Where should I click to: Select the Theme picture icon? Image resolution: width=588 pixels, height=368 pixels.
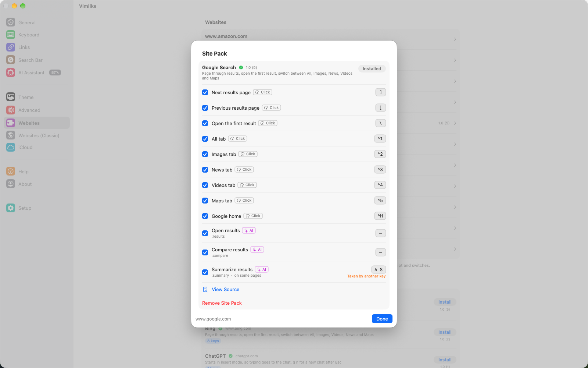11,97
